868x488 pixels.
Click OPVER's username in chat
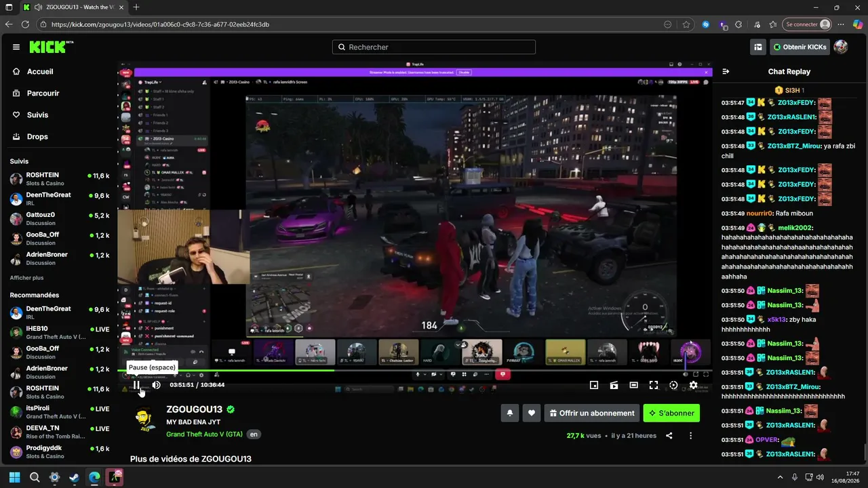[767, 440]
